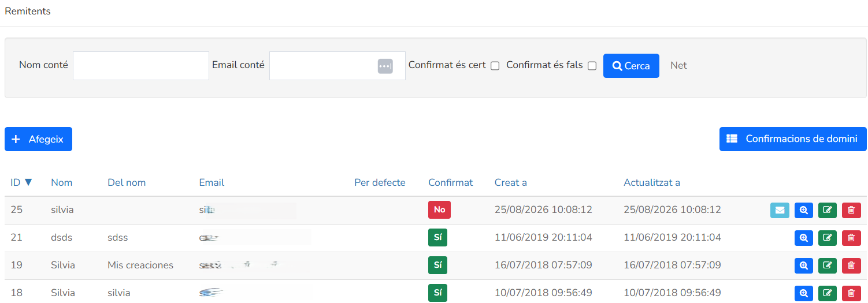Delete the sender with ID 25
Screen dimensions: 868x303
(x=851, y=210)
